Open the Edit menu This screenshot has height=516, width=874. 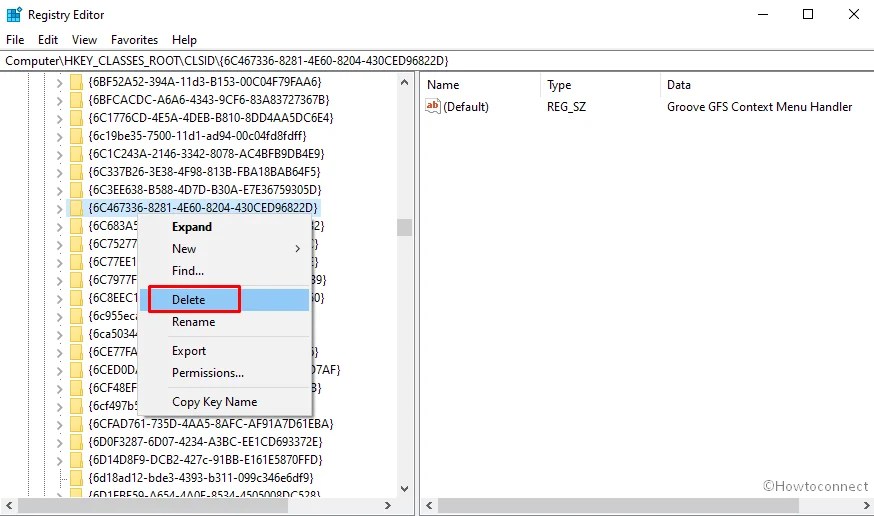tap(48, 40)
